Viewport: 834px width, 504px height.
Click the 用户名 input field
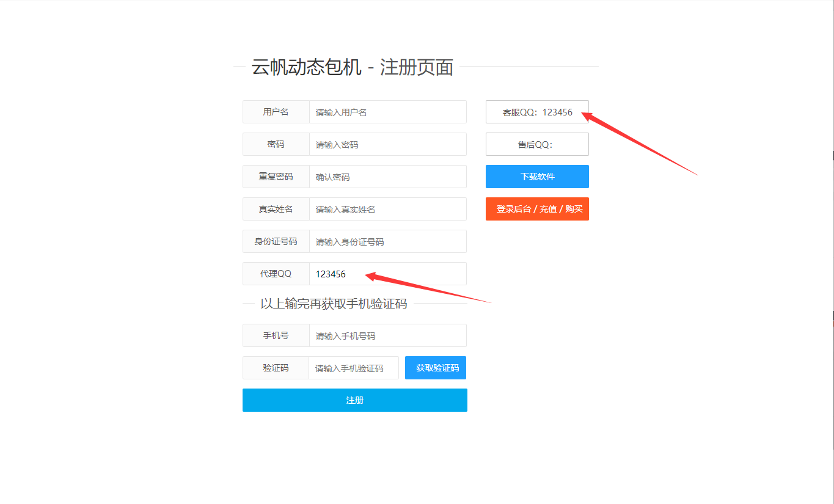[x=388, y=112]
